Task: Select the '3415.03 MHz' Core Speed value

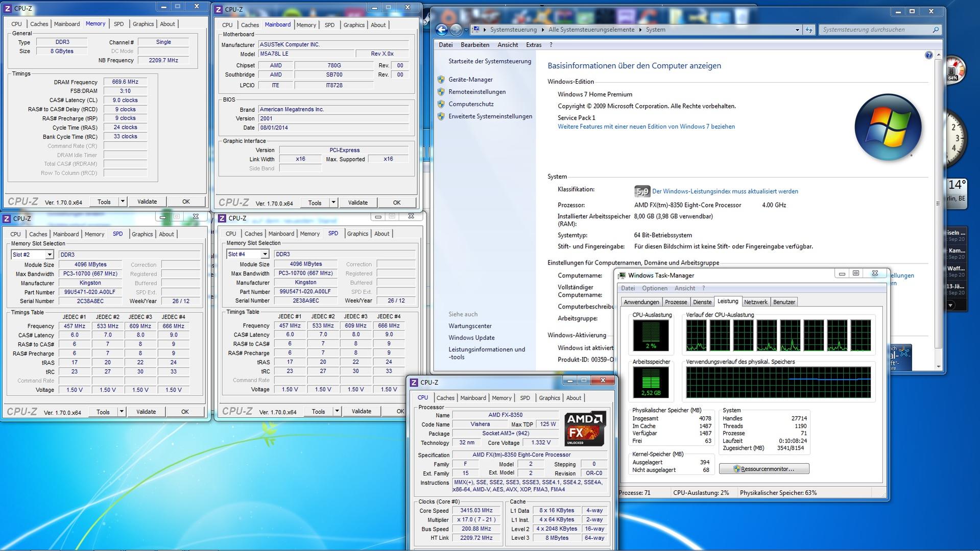Action: click(x=476, y=511)
